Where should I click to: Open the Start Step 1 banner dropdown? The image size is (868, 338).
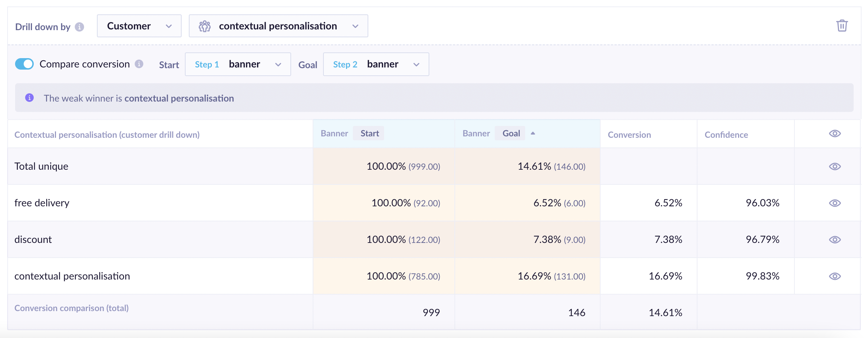[x=238, y=64]
